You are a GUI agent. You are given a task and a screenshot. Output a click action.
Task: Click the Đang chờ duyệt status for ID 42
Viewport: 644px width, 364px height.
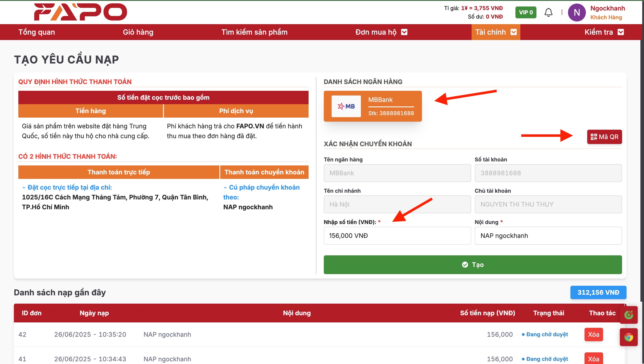pyautogui.click(x=545, y=334)
